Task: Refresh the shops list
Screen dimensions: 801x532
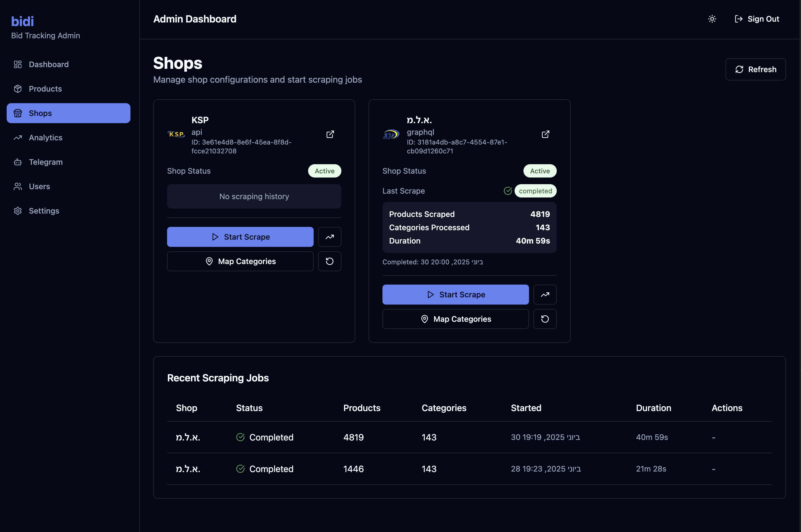Action: point(755,69)
